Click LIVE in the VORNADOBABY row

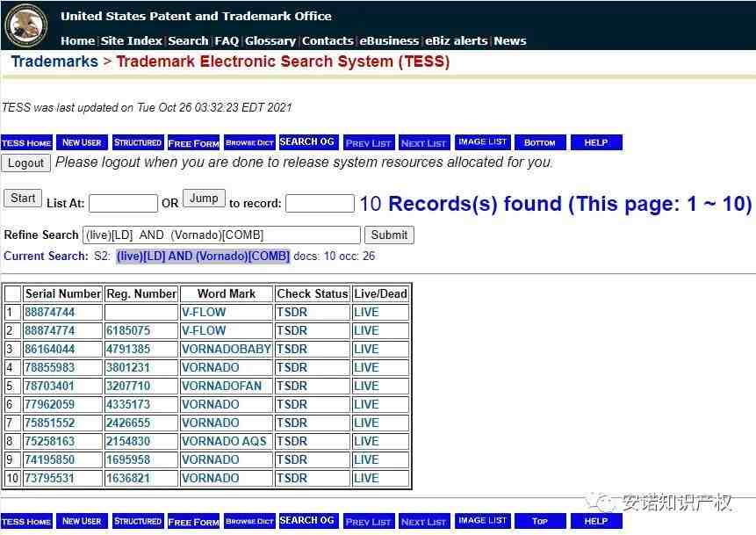(366, 350)
